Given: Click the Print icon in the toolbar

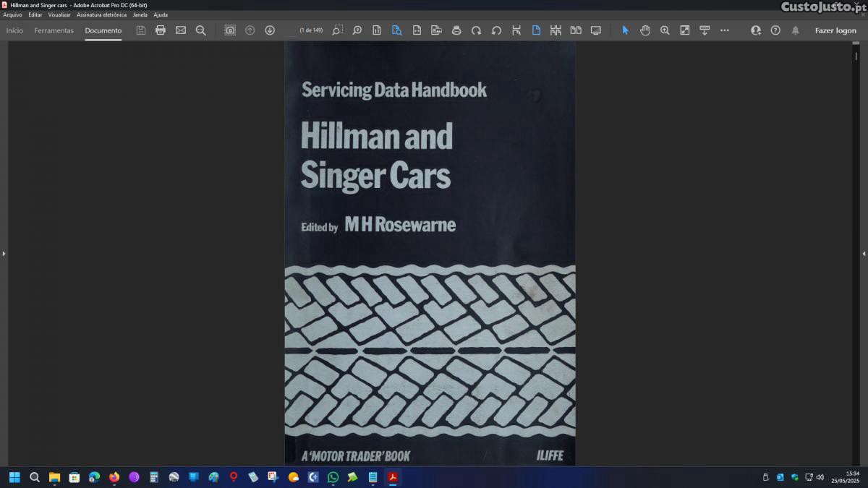Looking at the screenshot, I should click(161, 30).
